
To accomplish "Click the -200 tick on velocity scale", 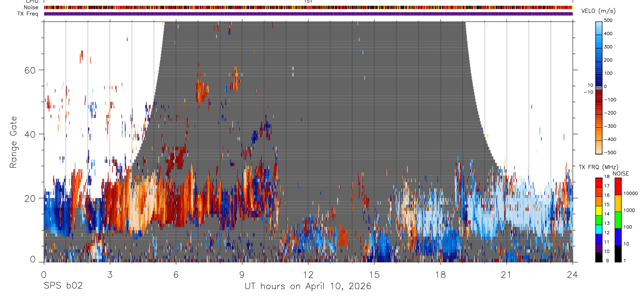I will 609,113.
